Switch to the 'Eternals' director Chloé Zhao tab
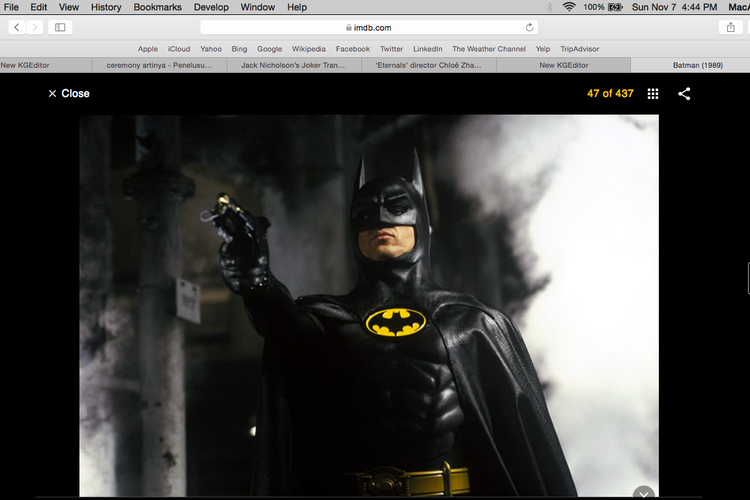750x500 pixels. click(428, 65)
